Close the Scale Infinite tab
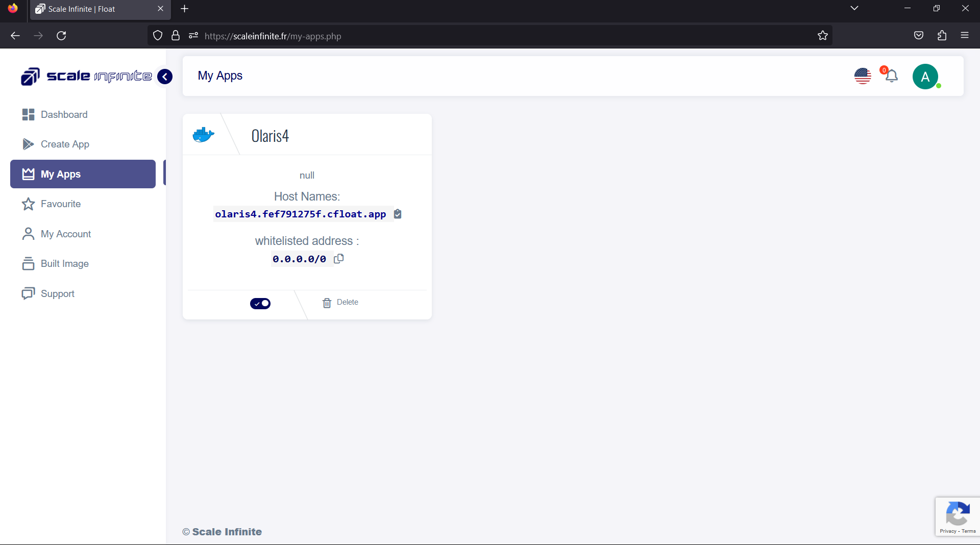The image size is (980, 545). point(160,9)
